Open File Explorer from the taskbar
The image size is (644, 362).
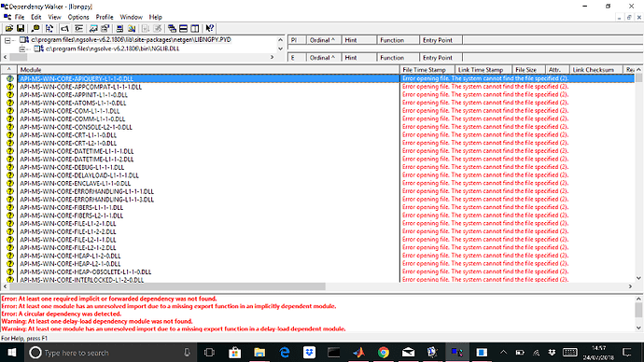pos(259,353)
